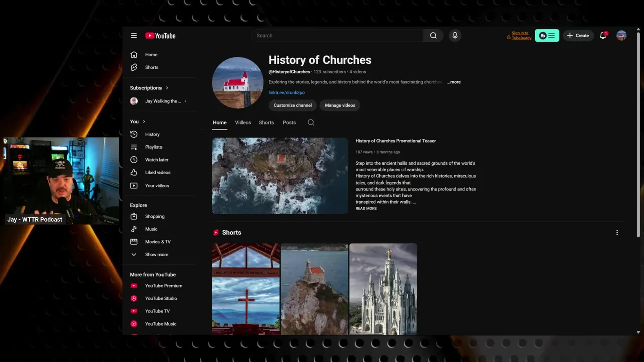This screenshot has width=644, height=362.
Task: Switch to the Home tab
Action: pyautogui.click(x=219, y=122)
